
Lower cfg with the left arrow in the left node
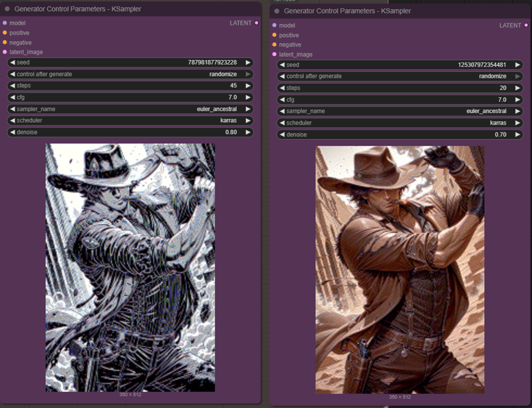coord(13,97)
